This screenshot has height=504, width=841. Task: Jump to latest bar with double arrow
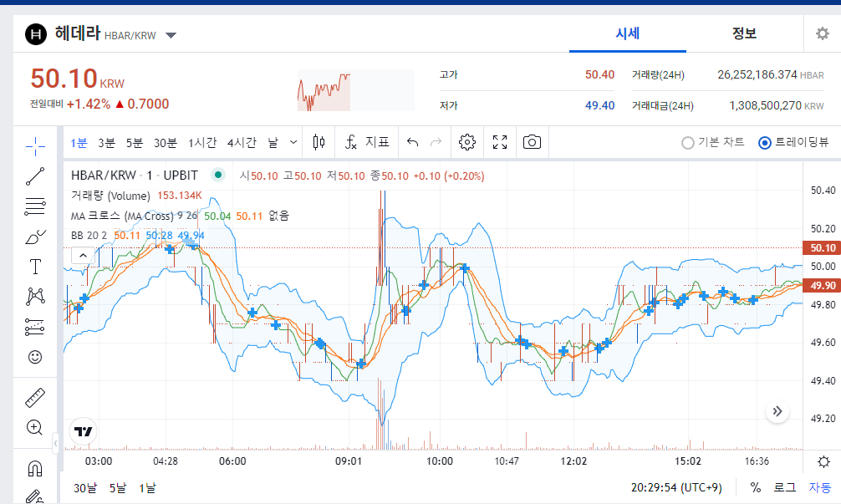(777, 411)
